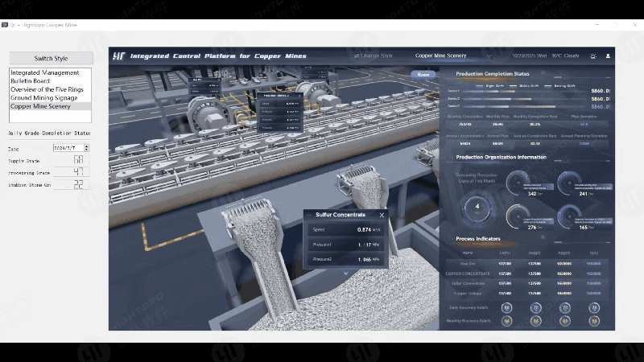This screenshot has width=644, height=362.
Task: Click the date input field
Action: (68, 148)
